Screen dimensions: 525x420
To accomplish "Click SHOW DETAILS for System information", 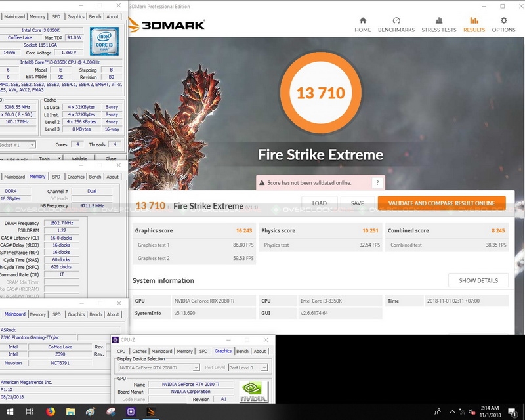I will [x=478, y=280].
